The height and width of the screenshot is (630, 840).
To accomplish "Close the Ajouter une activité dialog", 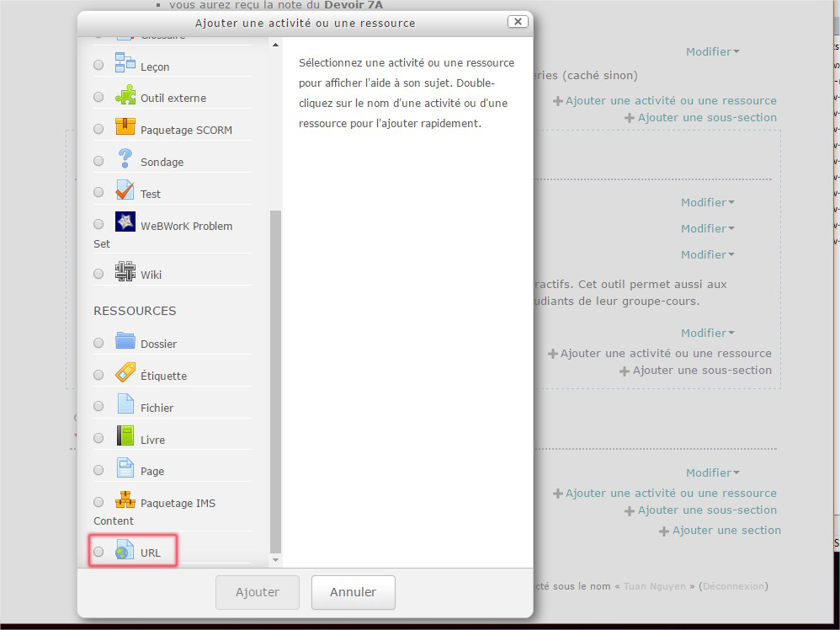I will (518, 22).
